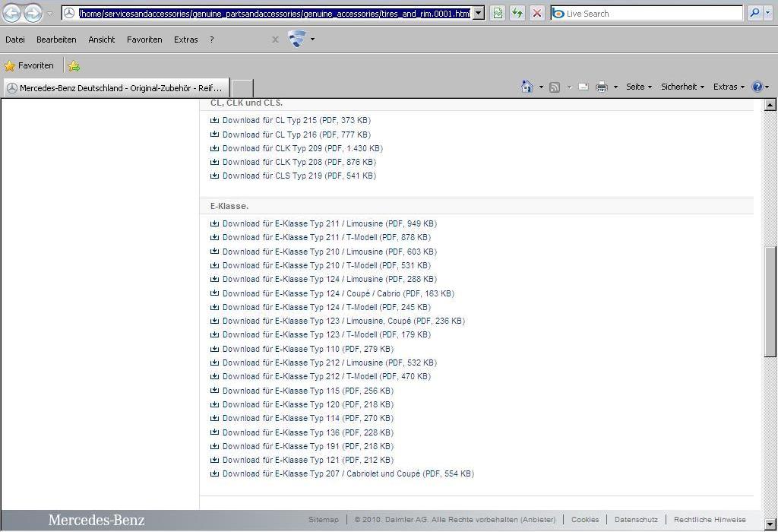Click download icon beside E-Klasse Typ 210 Limousine
This screenshot has height=532, width=778.
pyautogui.click(x=214, y=251)
